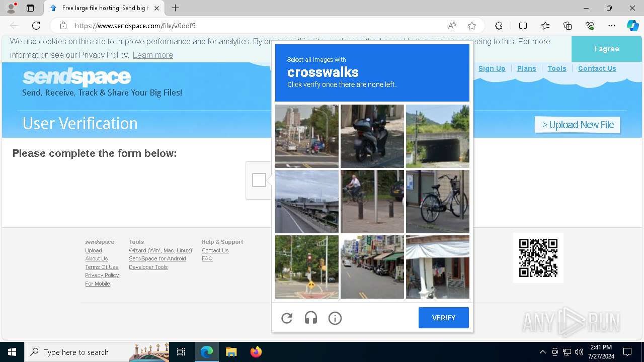Open the Copilot sidebar icon

[x=632, y=26]
